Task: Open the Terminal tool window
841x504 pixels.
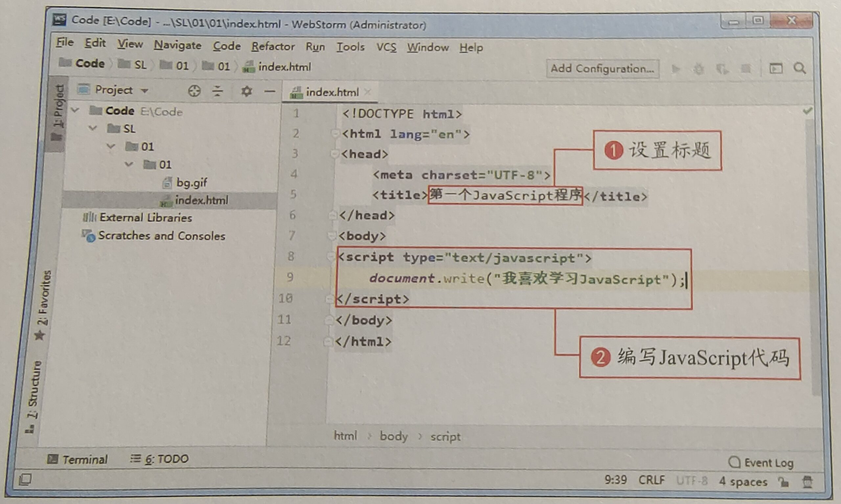Action: tap(78, 459)
